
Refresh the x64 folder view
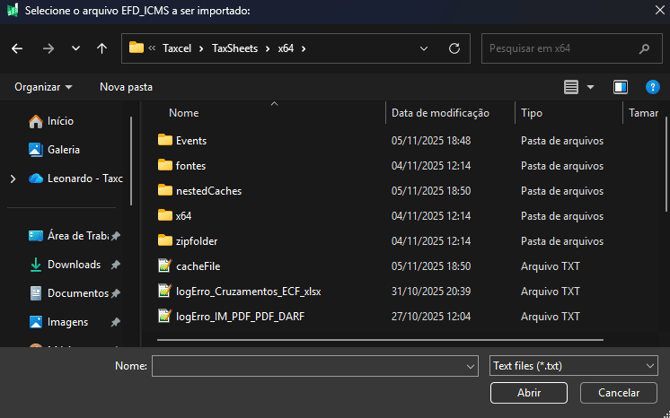pyautogui.click(x=454, y=48)
